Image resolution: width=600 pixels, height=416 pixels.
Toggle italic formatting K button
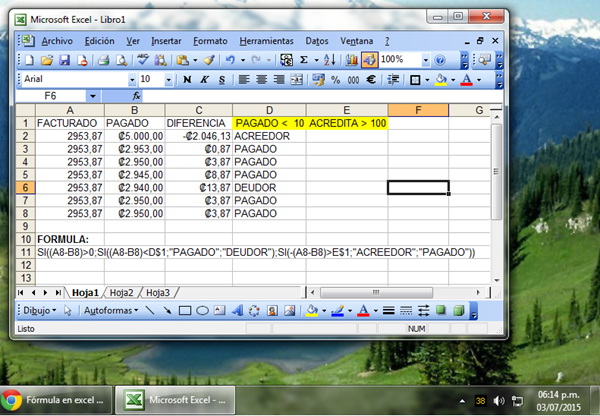pyautogui.click(x=204, y=80)
